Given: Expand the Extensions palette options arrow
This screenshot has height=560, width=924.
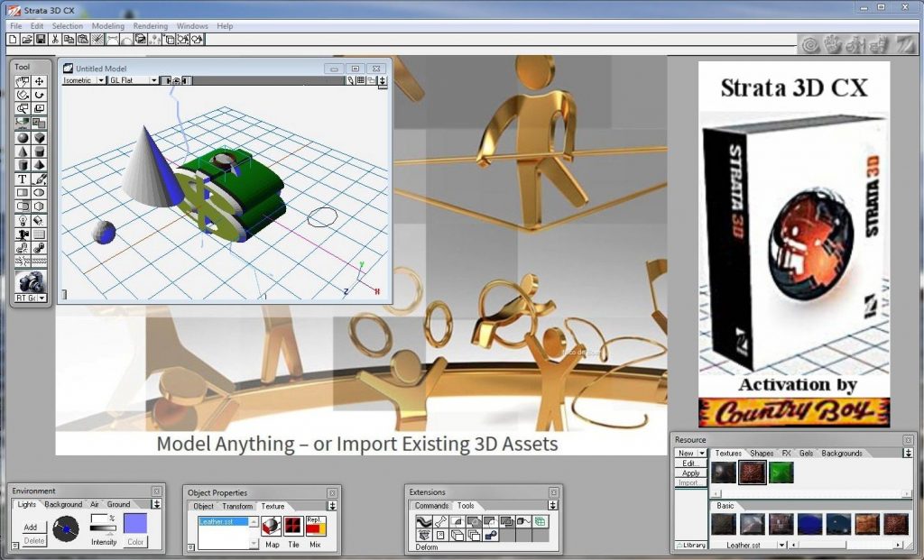Looking at the screenshot, I should [553, 505].
